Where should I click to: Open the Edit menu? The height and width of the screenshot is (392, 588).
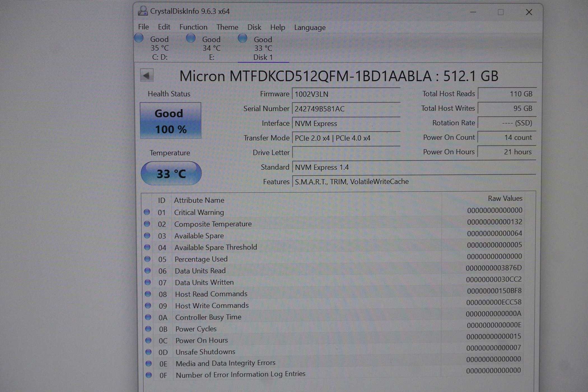pyautogui.click(x=164, y=27)
